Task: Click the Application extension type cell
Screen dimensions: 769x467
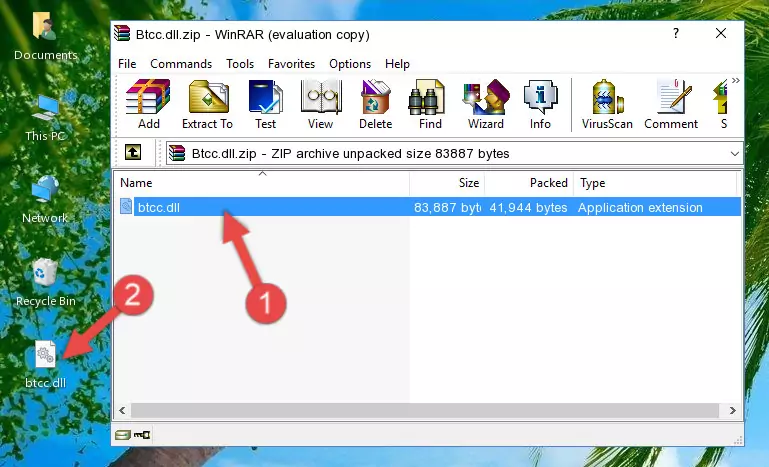Action: (640, 208)
